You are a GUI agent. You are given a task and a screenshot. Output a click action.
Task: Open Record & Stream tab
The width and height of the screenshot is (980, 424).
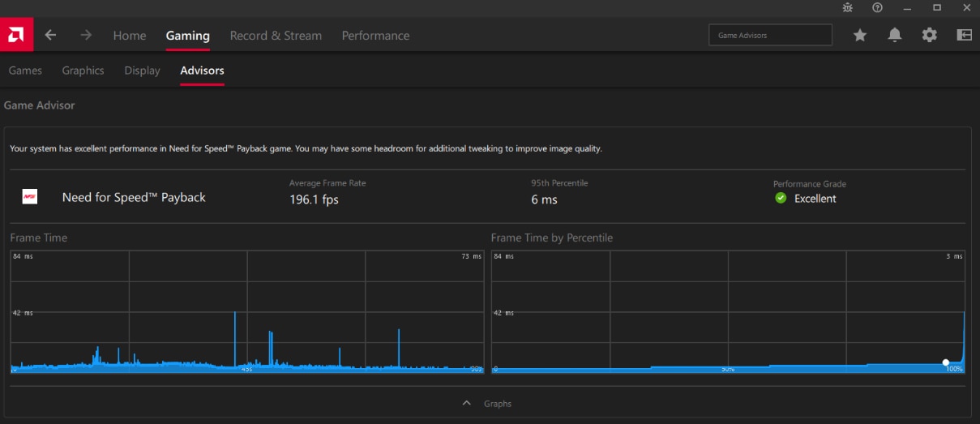[x=276, y=36]
